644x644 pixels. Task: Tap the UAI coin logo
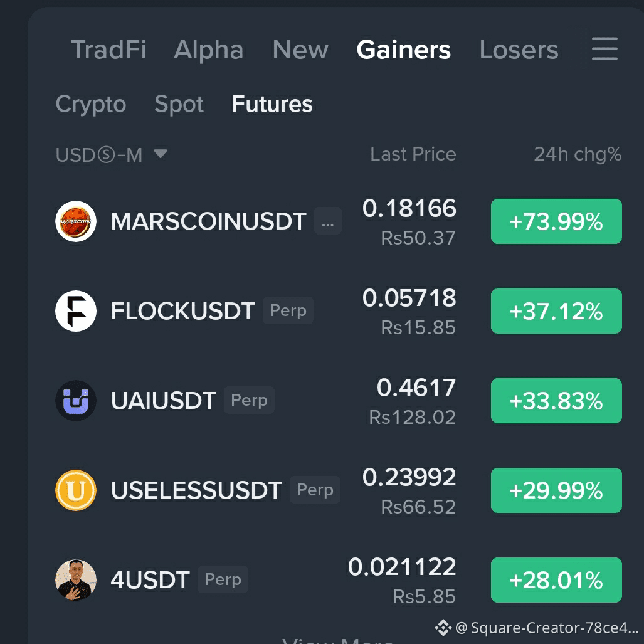coord(76,401)
